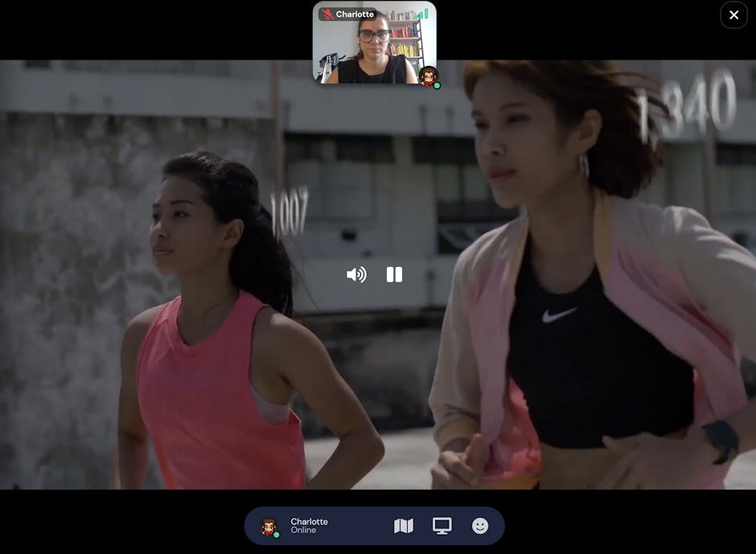The width and height of the screenshot is (756, 554).
Task: Click the Charlotte name in bottom bar
Action: point(309,521)
